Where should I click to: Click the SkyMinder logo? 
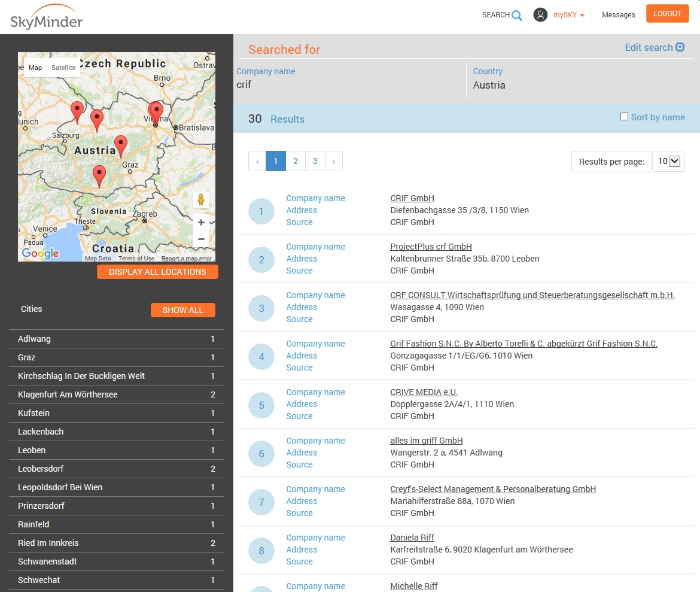point(47,17)
